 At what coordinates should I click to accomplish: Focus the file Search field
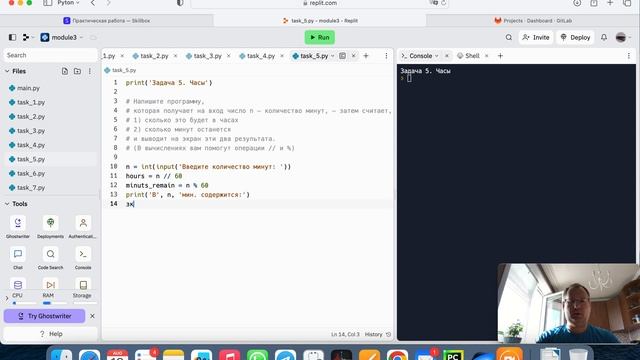(51, 55)
